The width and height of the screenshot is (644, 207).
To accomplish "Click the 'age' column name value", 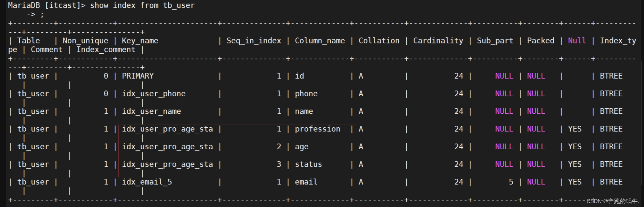I will pyautogui.click(x=302, y=147).
